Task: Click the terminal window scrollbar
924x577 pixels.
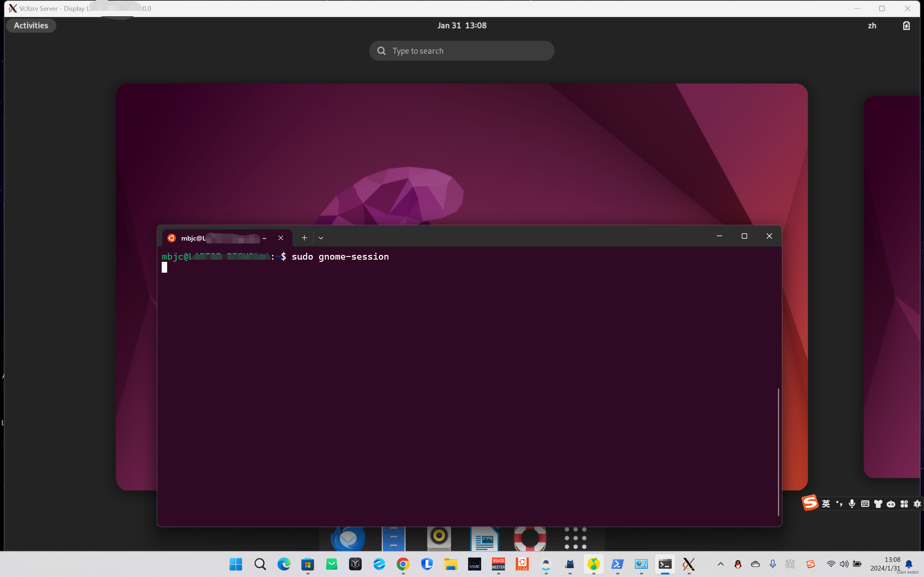Action: pos(778,452)
